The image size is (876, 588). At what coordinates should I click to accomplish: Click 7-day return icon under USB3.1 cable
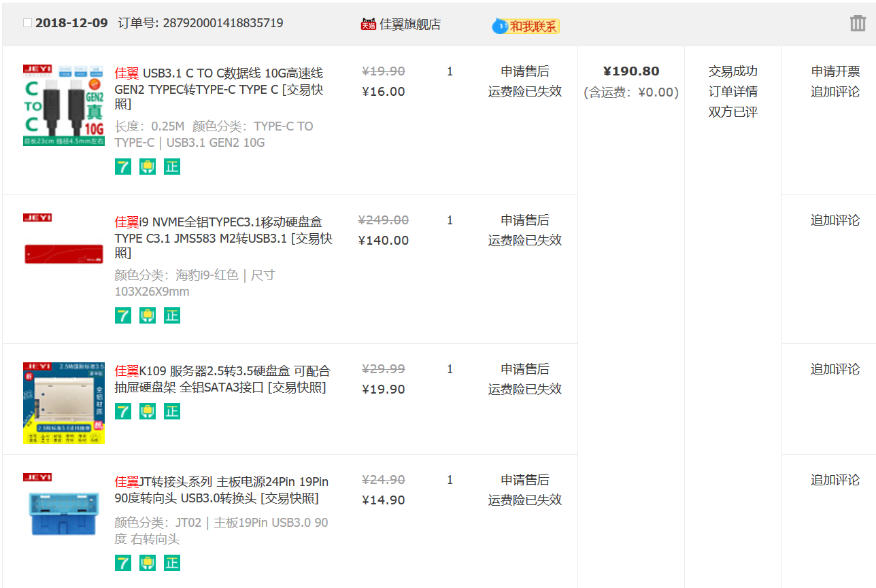pos(123,167)
